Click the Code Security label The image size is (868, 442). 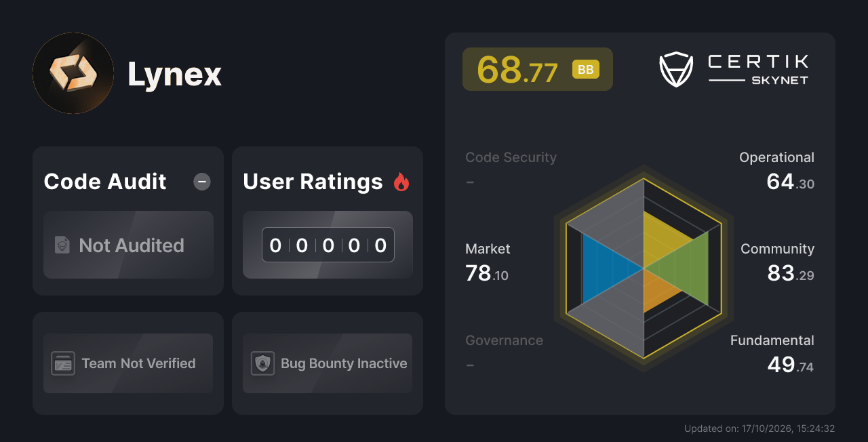click(x=511, y=157)
